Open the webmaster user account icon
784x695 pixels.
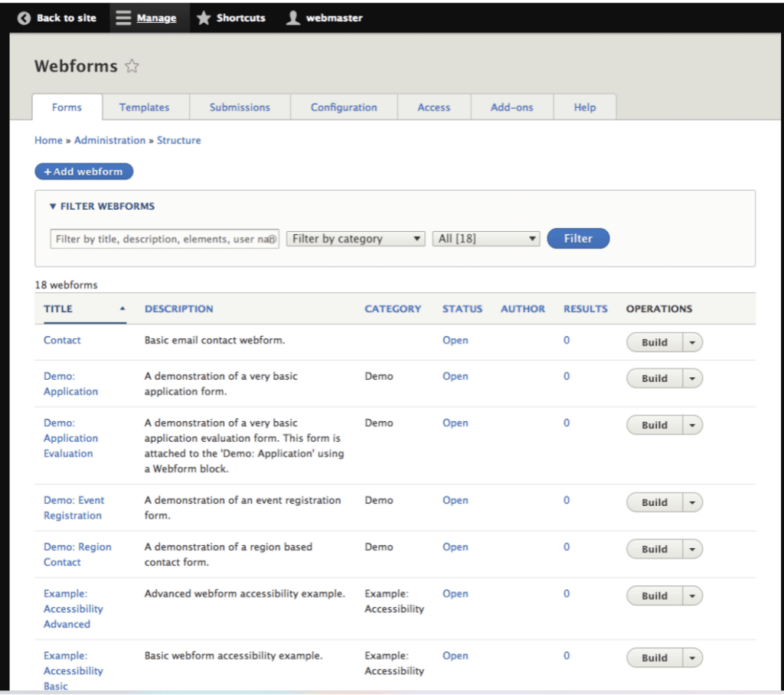point(292,17)
